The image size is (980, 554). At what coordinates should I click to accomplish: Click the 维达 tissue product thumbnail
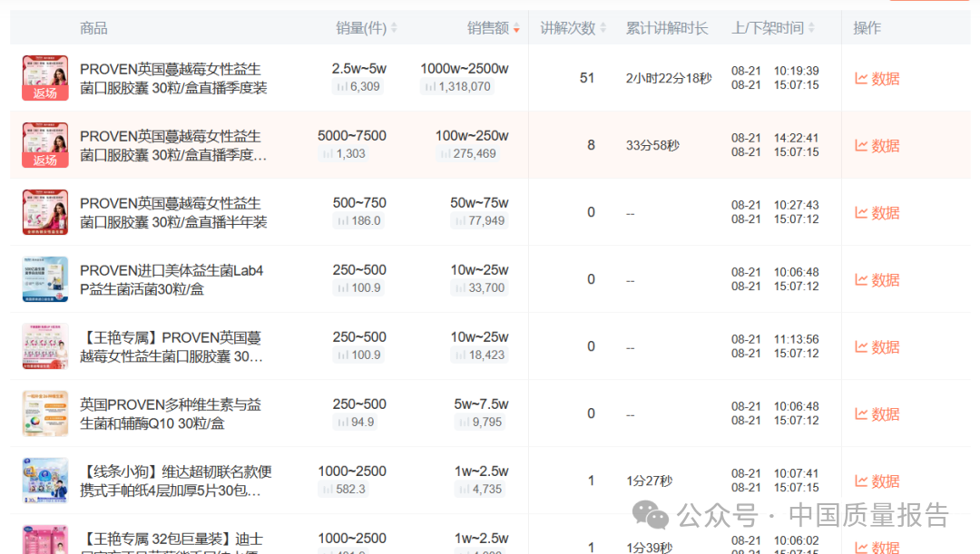(45, 481)
